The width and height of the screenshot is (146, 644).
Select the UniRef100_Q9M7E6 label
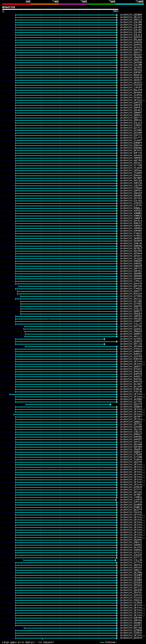tap(131, 50)
